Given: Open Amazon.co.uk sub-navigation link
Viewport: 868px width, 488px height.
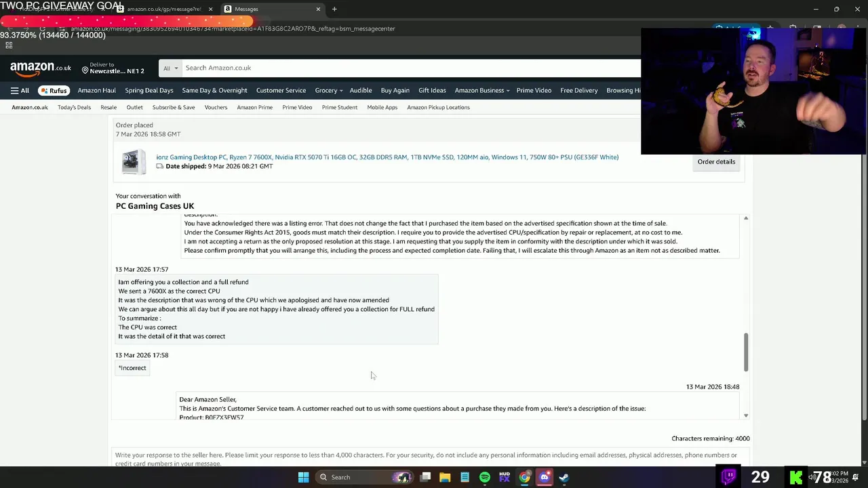Looking at the screenshot, I should [x=30, y=107].
